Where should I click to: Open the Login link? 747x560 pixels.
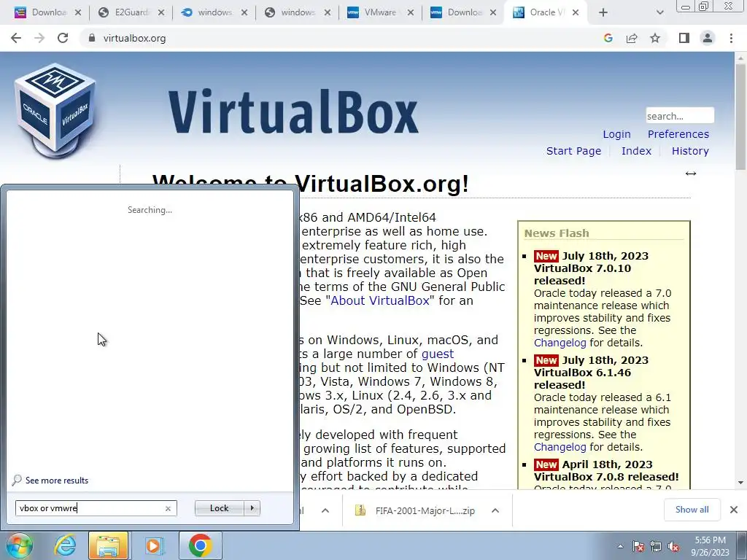tap(616, 134)
